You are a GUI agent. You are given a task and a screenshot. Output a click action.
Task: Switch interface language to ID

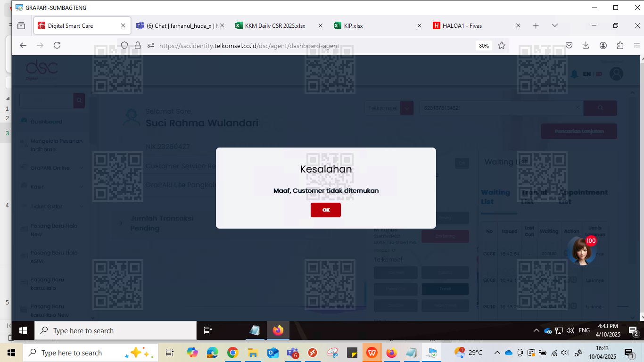(599, 74)
